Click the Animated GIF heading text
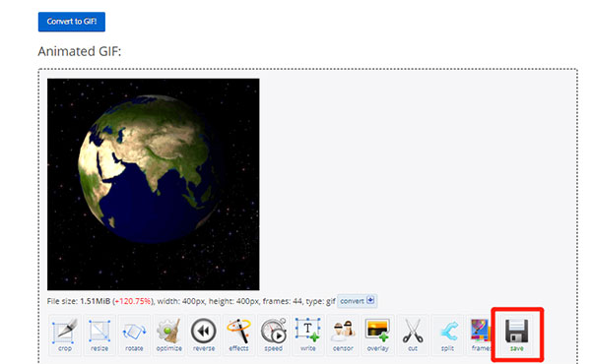Viewport: 591px width, 364px height. 80,51
